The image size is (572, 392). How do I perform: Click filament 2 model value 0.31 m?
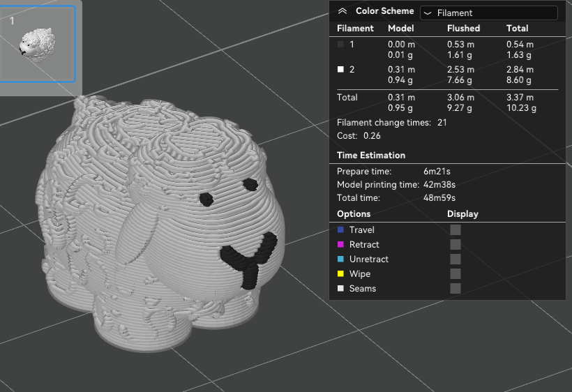[401, 69]
